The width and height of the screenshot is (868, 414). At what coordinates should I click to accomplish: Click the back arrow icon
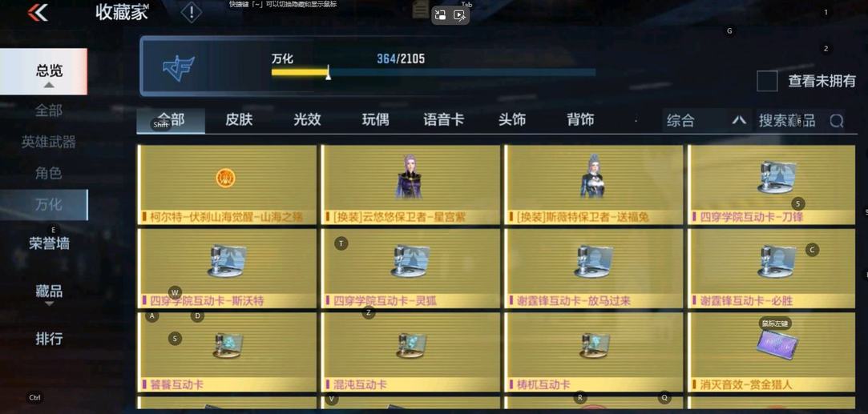(38, 12)
